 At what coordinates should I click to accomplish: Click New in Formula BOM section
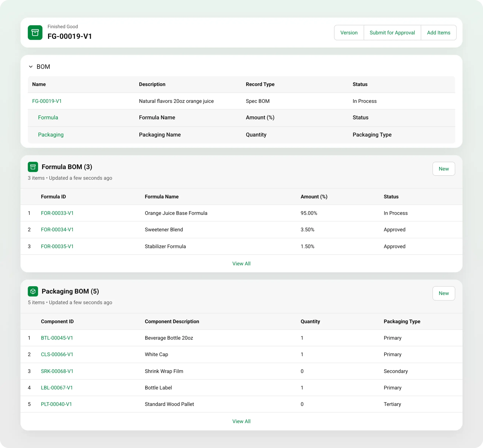444,169
